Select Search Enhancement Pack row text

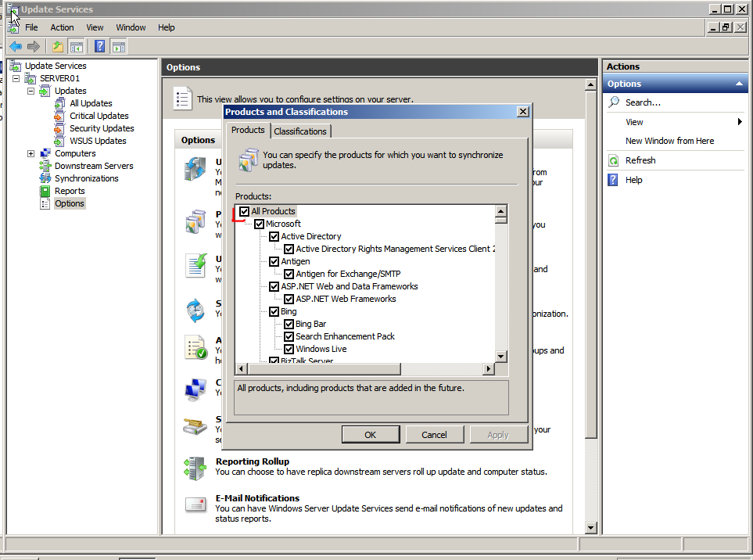point(345,336)
